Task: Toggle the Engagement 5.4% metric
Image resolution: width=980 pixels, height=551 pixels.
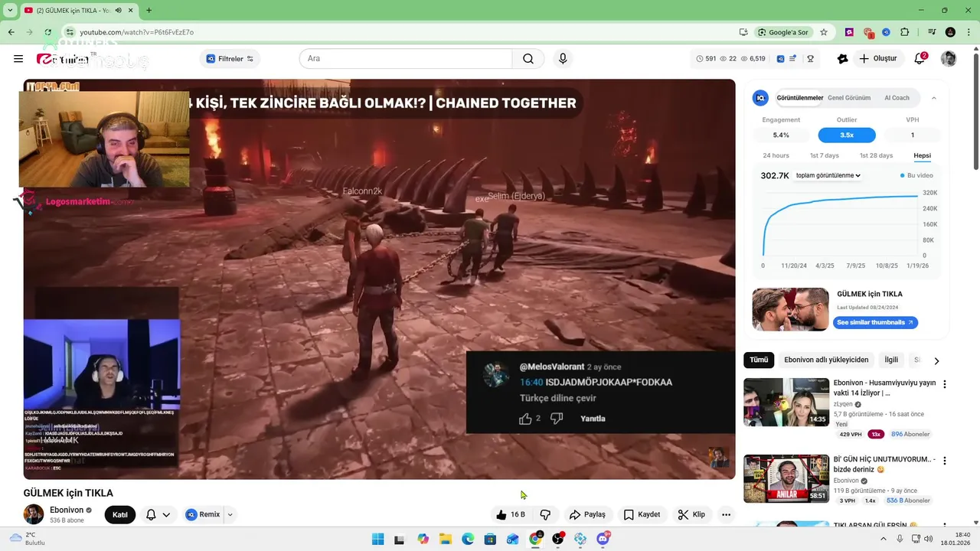Action: [781, 135]
